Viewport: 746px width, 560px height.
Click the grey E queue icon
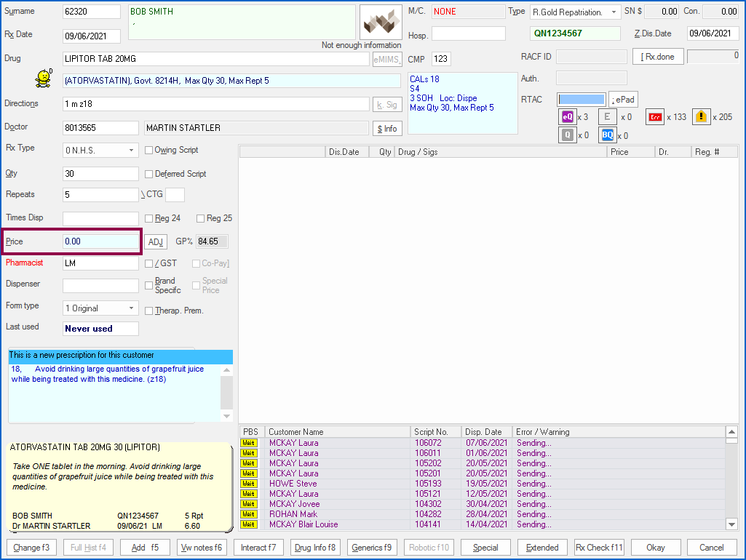coord(607,117)
